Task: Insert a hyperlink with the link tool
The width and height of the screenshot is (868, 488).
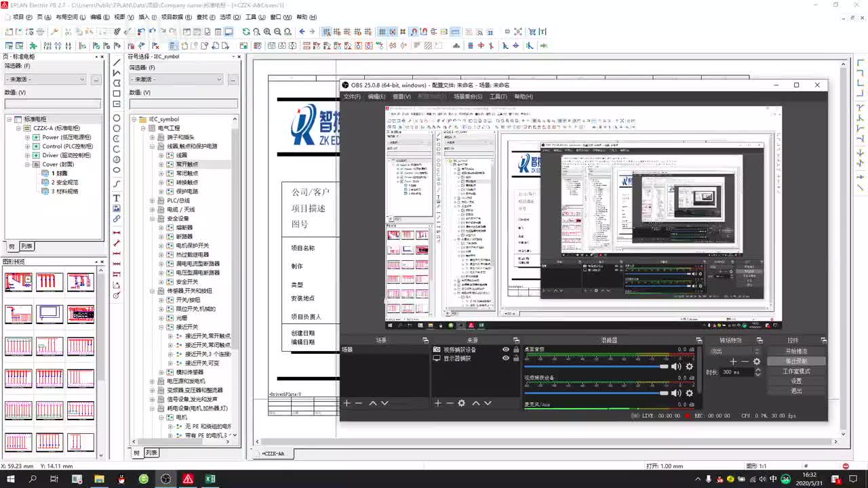Action: [117, 219]
